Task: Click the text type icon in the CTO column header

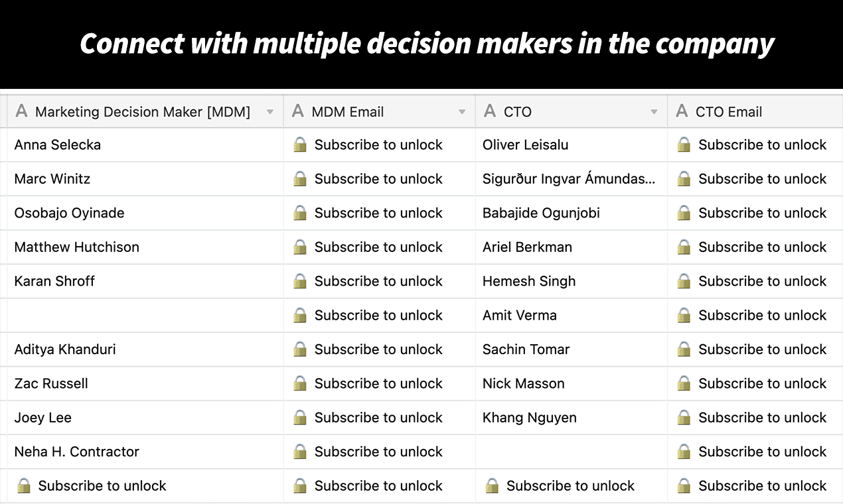Action: (x=490, y=111)
